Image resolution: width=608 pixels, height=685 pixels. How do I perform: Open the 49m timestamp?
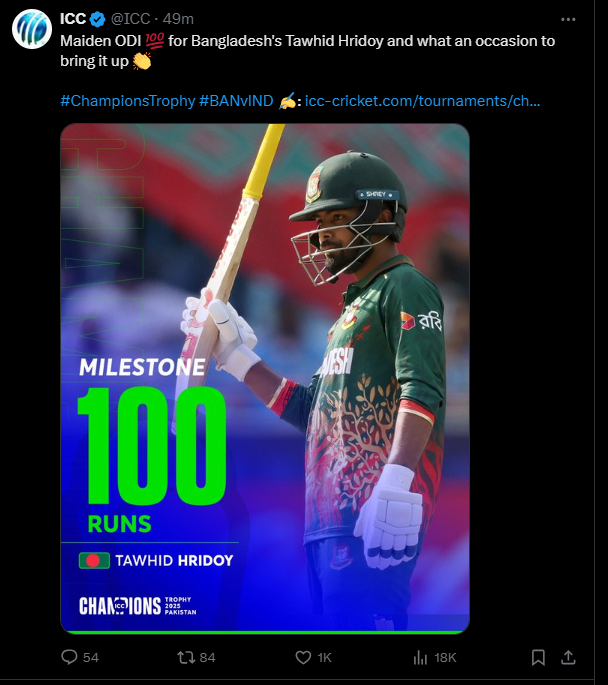tap(178, 19)
